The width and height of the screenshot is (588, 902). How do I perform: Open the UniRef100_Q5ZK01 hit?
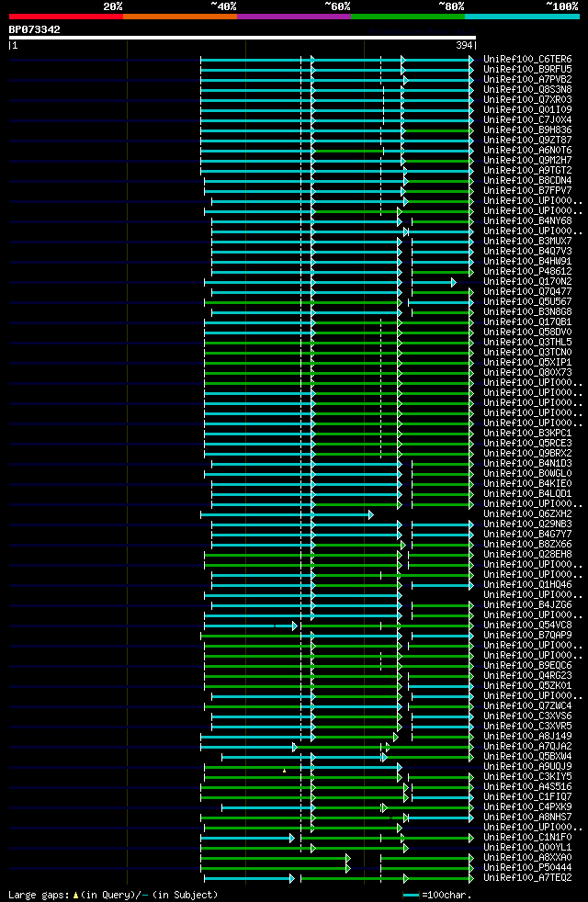(527, 686)
